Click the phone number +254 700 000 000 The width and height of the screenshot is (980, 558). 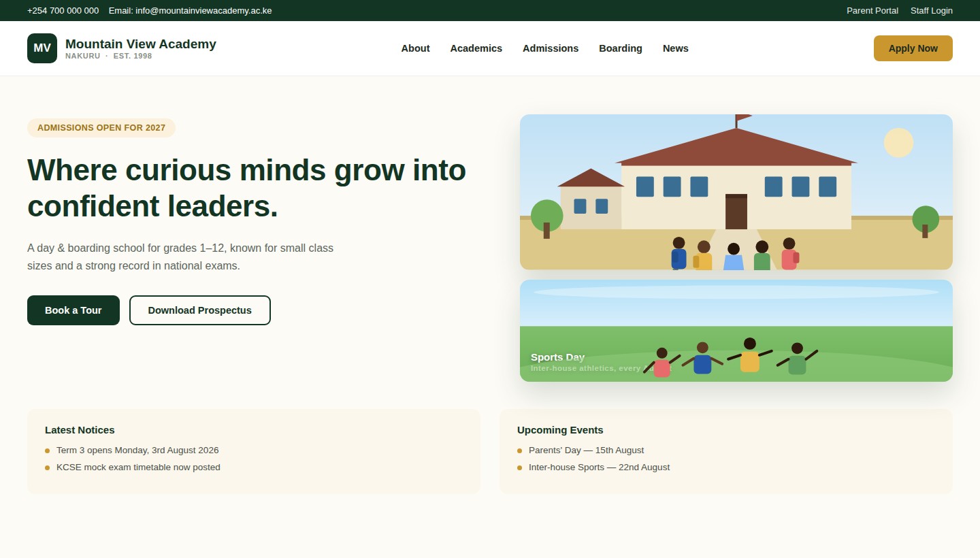63,10
